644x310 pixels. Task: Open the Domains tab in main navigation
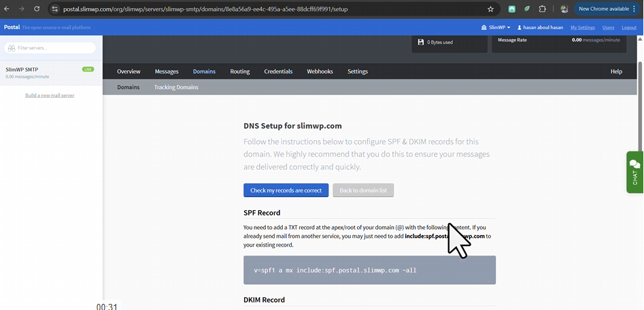[204, 71]
